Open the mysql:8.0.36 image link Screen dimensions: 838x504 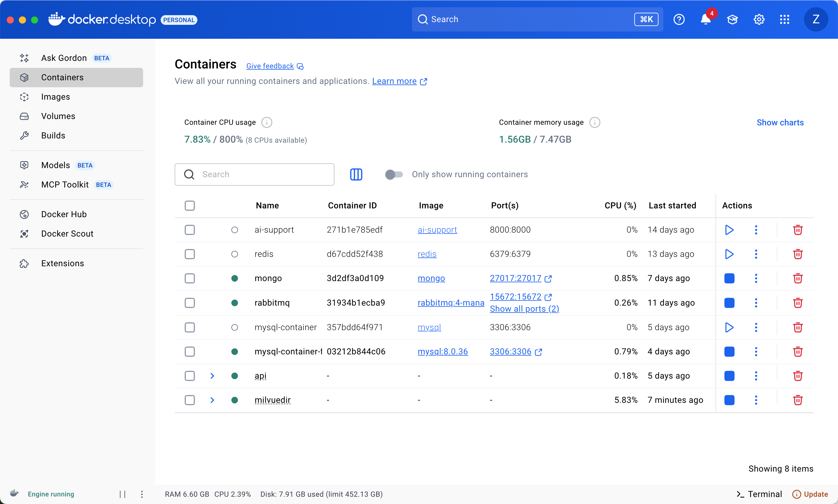click(x=443, y=352)
